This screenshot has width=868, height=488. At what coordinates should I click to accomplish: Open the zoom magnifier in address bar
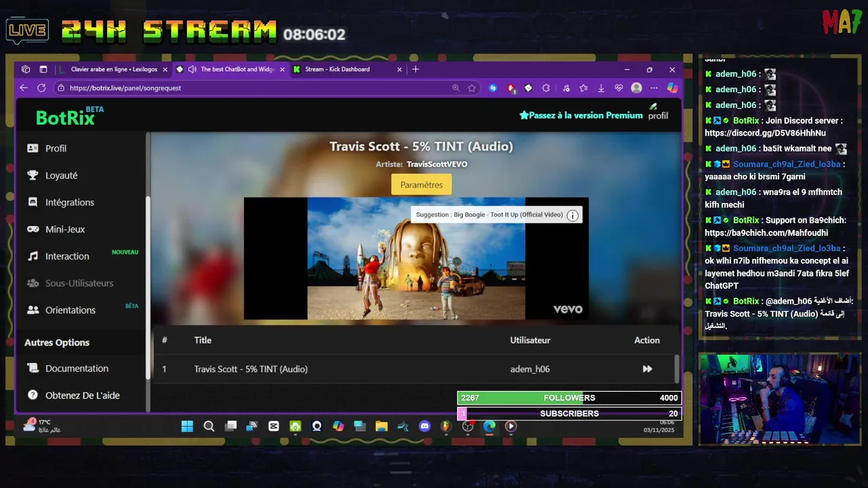(x=456, y=88)
